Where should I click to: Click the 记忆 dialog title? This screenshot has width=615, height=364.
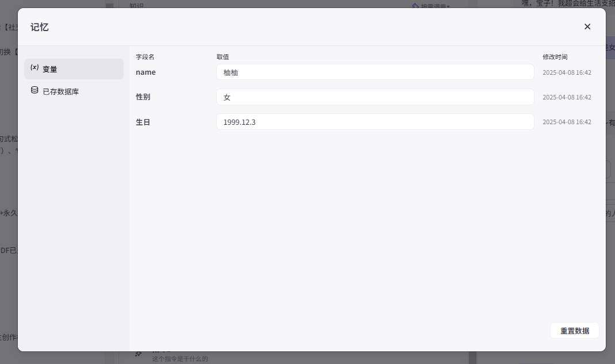tap(40, 27)
